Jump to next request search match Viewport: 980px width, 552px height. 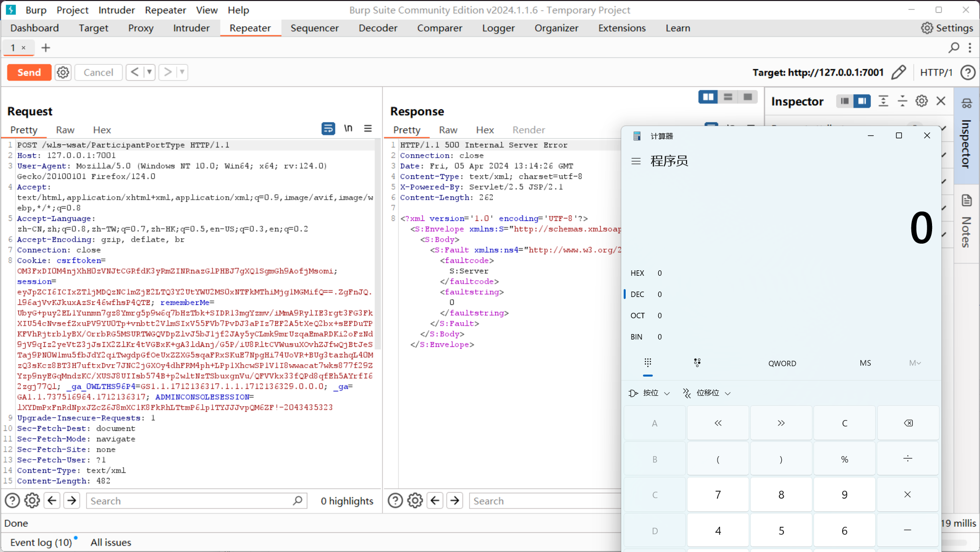[x=72, y=501]
